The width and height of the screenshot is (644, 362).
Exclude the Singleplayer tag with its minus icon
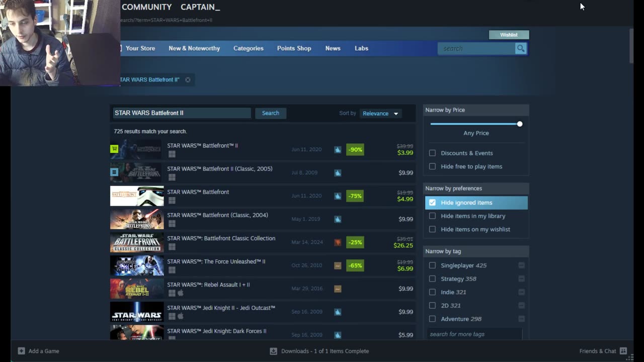(521, 265)
